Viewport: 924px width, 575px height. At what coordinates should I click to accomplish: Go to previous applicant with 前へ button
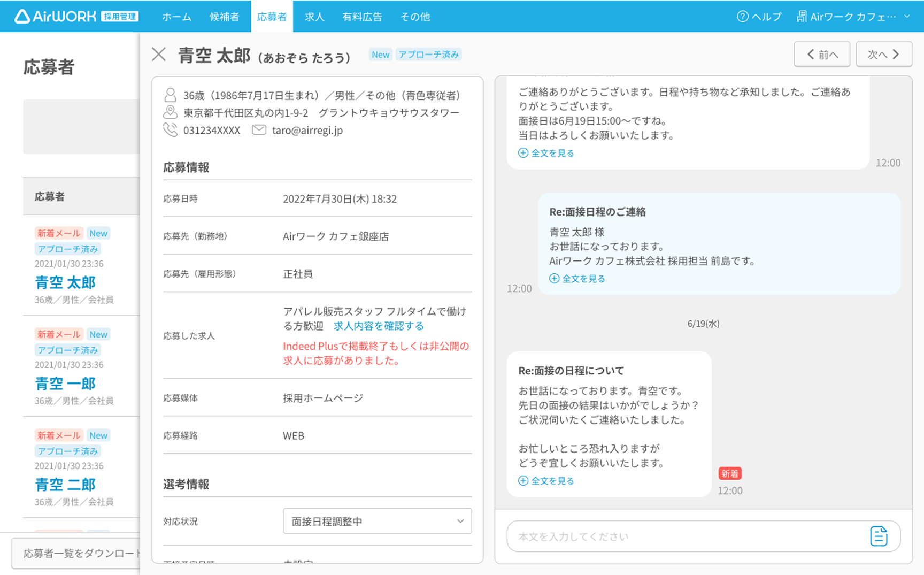click(x=822, y=54)
